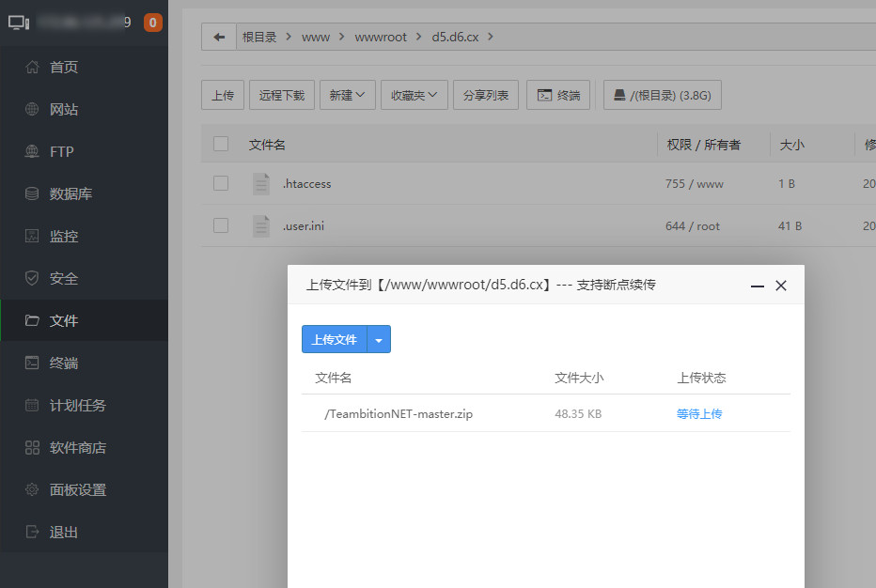Click the terminal icon in the 终端 toolbar button
This screenshot has width=876, height=588.
(x=544, y=96)
